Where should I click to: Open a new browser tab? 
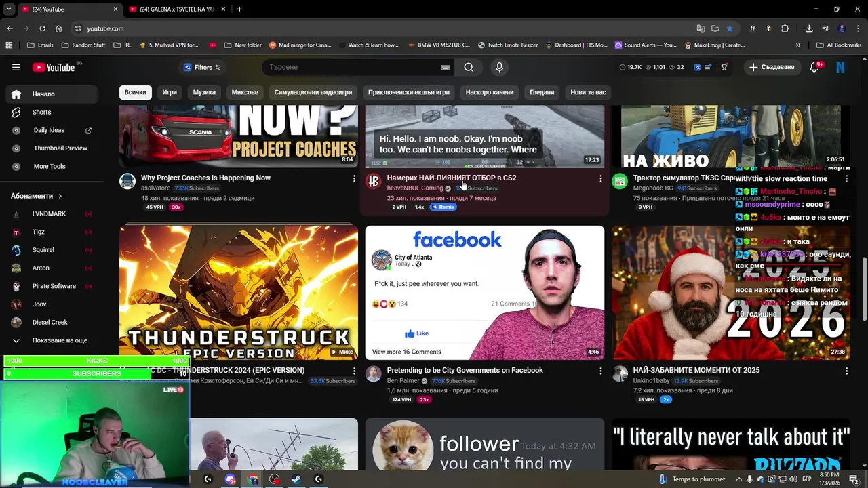[239, 9]
